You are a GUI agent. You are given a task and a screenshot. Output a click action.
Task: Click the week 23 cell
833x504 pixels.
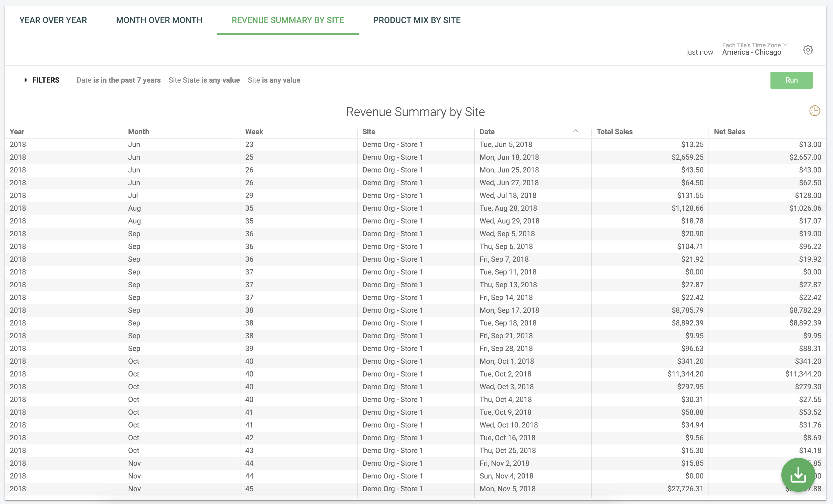tap(249, 144)
